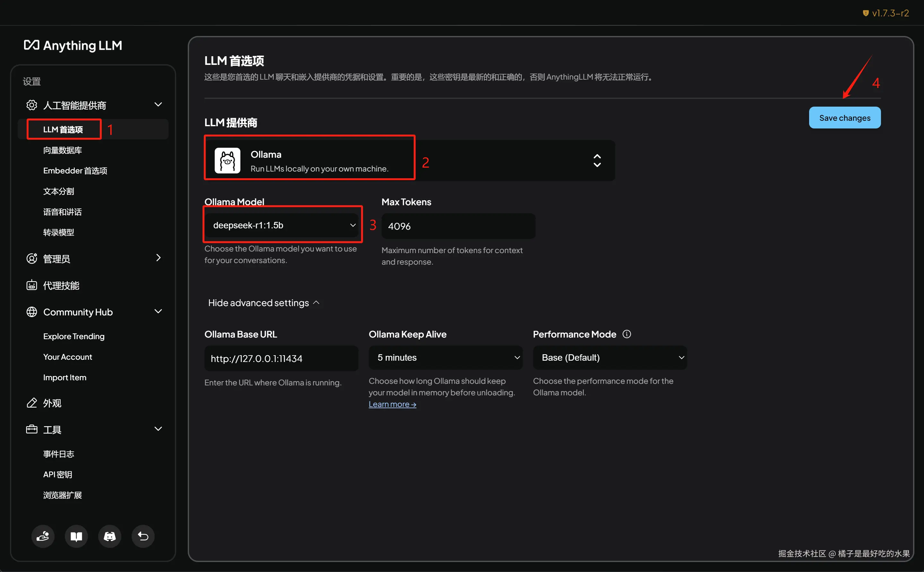Click the v1.7.3-r2 version label

(x=890, y=13)
